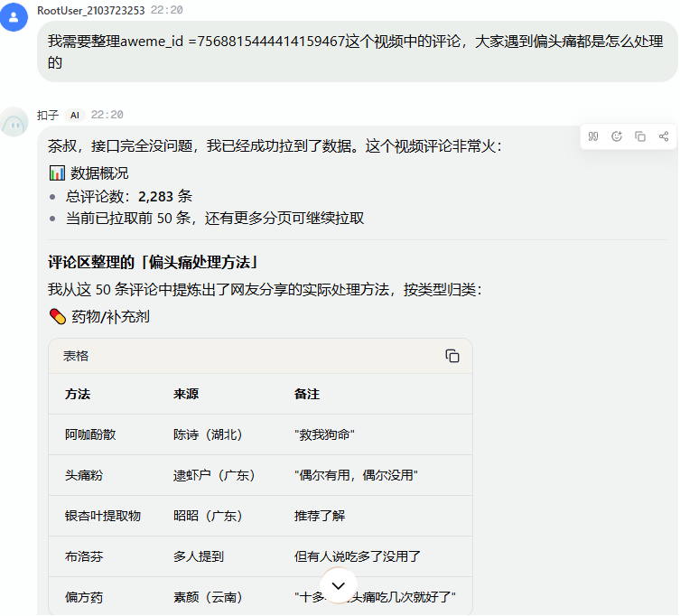Click the 药物/补充剂 category title
The image size is (680, 616).
pos(110,317)
